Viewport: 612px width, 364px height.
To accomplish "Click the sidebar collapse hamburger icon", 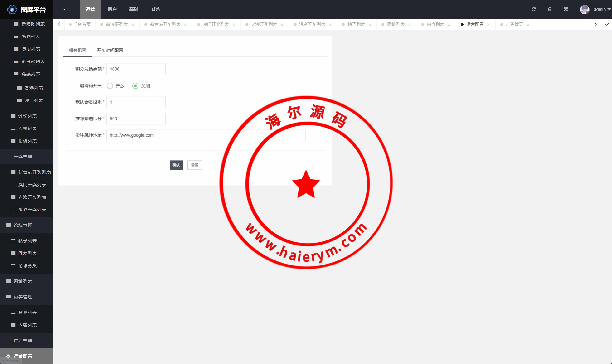I will point(66,9).
